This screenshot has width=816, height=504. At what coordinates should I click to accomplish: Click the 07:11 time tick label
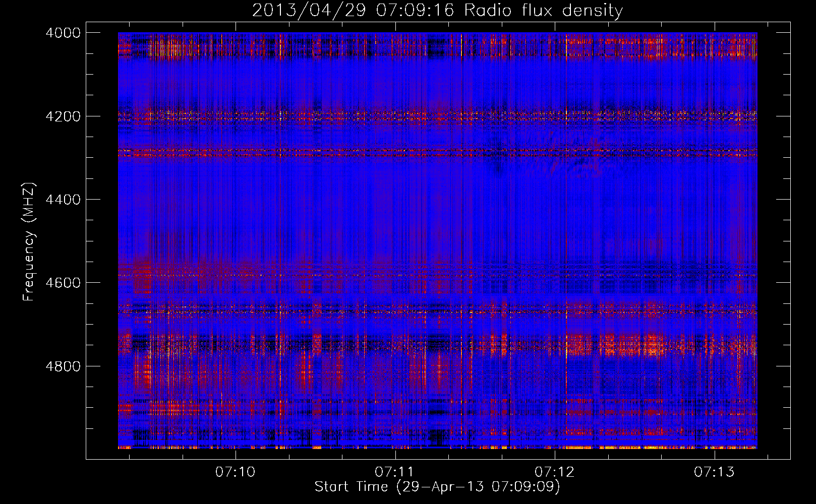(x=395, y=472)
